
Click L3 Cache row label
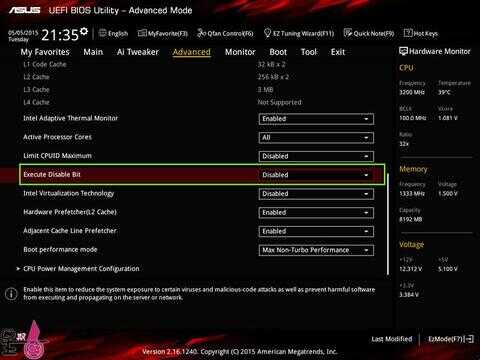(36, 90)
